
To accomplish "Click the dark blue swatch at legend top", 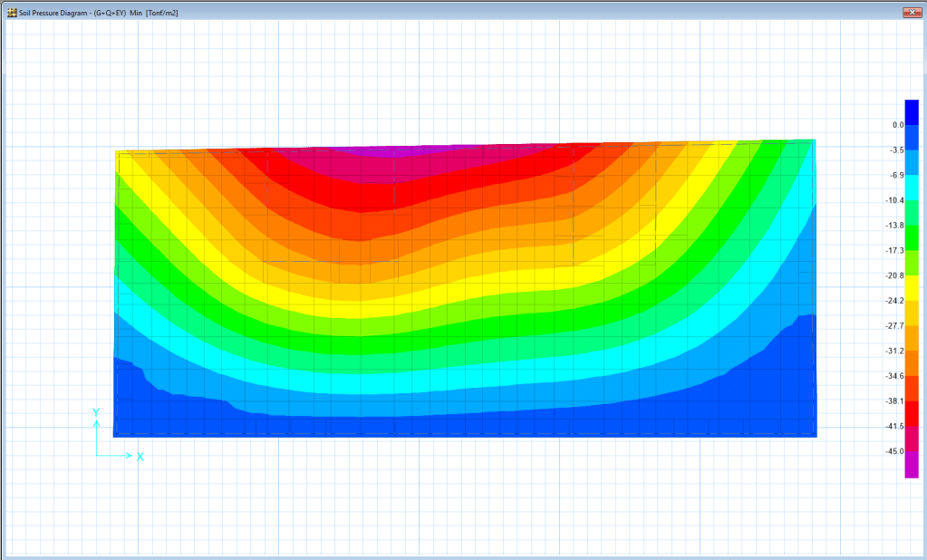I will coord(911,111).
